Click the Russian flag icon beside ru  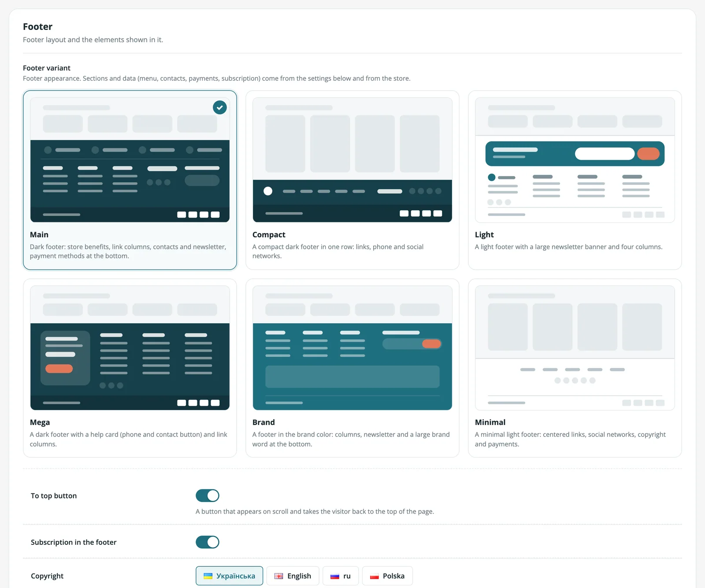[335, 576]
